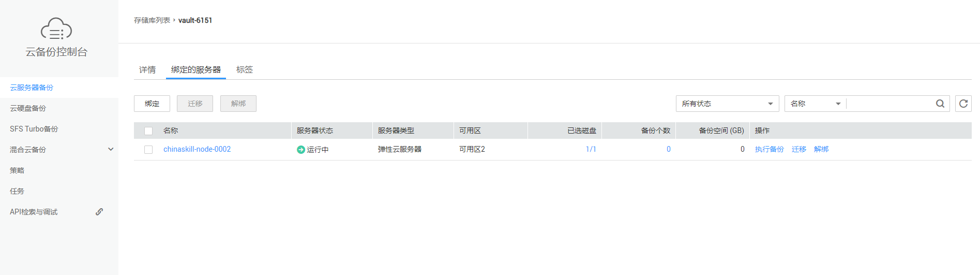
Task: Click the cloud backup console logo icon
Action: pos(56,28)
